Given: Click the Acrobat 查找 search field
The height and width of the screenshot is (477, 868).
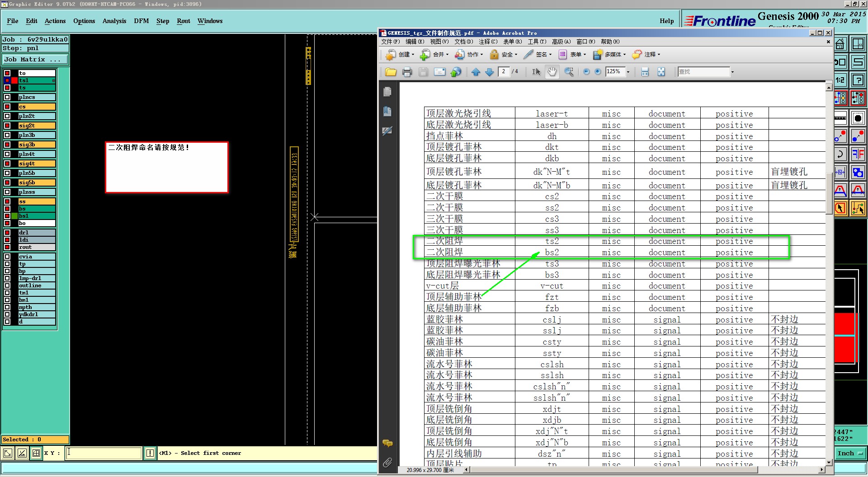Looking at the screenshot, I should tap(703, 72).
